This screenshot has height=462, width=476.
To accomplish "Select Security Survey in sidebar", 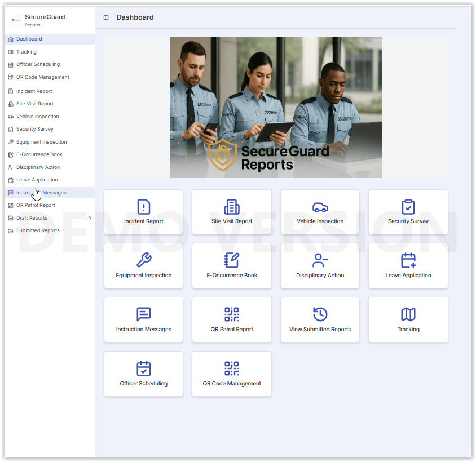I will (x=50, y=130).
